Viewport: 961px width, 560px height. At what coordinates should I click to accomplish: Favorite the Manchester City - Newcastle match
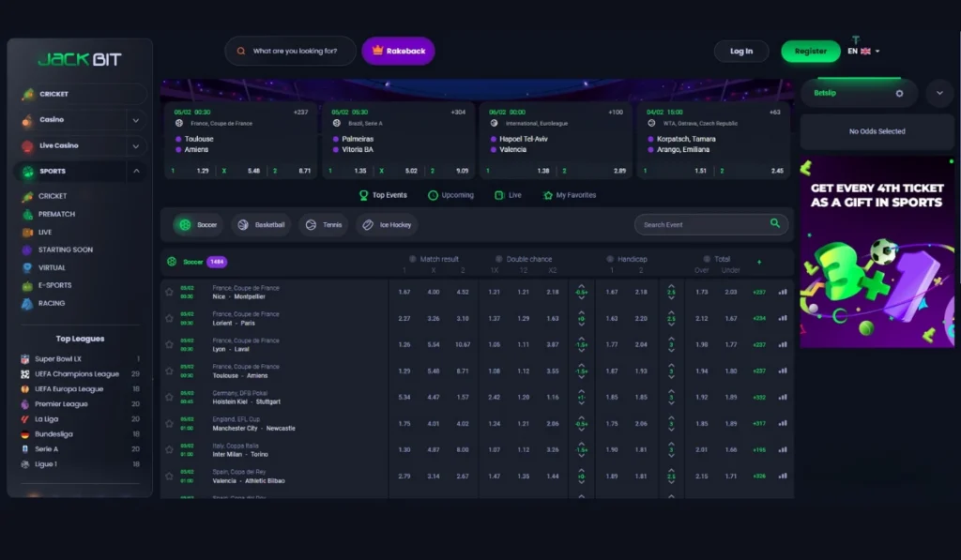pyautogui.click(x=169, y=423)
